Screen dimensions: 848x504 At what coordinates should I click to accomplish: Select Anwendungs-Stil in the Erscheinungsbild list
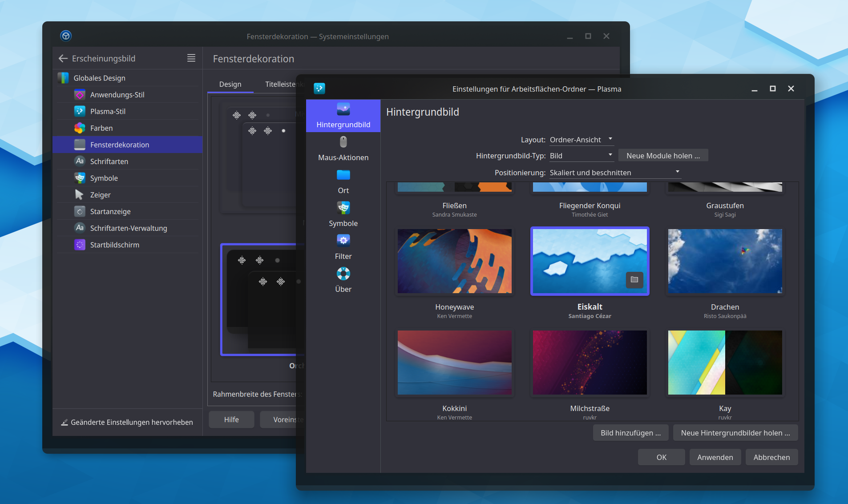(120, 94)
